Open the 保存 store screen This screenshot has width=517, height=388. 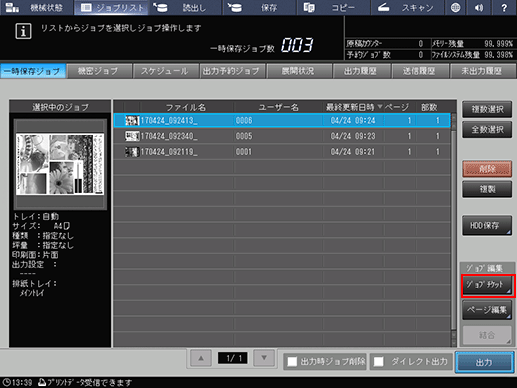click(x=259, y=7)
